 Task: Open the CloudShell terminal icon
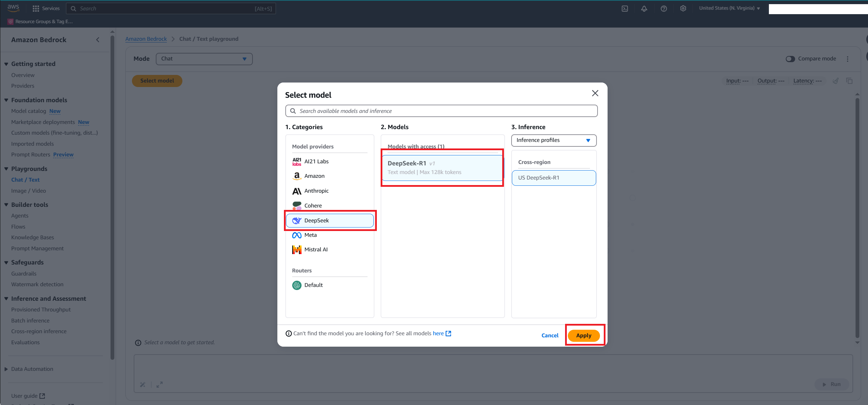click(625, 9)
